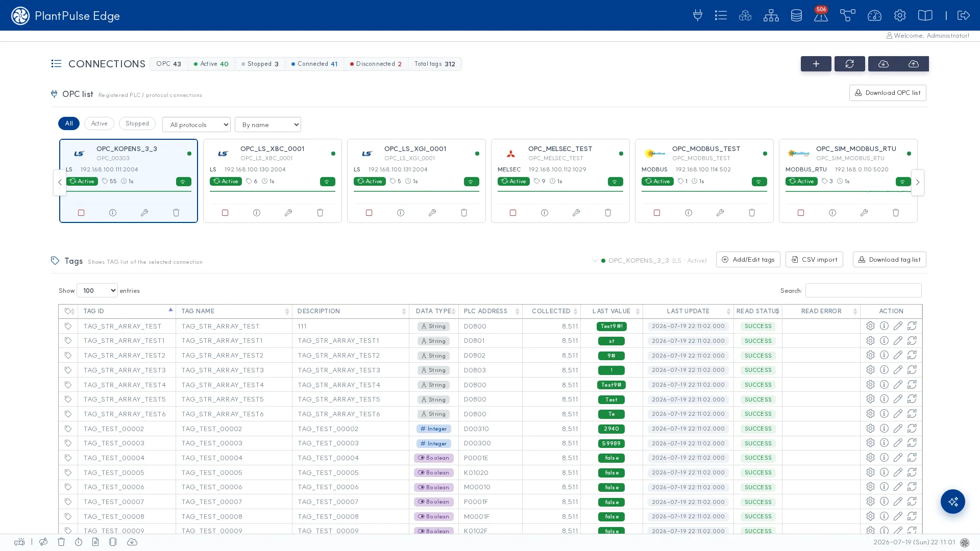Click the green wifi badge on OPC_MODBUS_TEST
The image size is (980, 551).
[759, 182]
